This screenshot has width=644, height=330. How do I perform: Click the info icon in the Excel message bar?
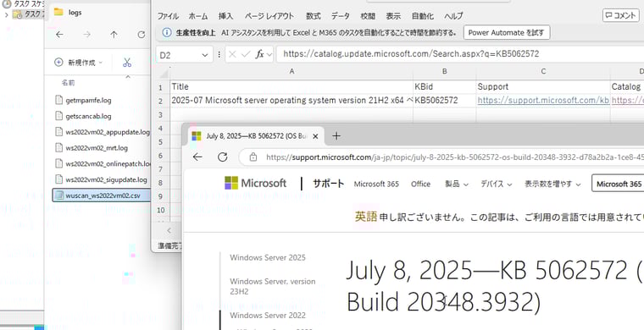point(166,32)
